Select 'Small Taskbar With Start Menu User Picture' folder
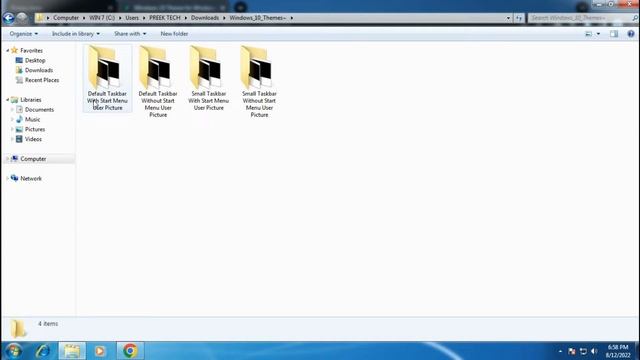Image resolution: width=640 pixels, height=360 pixels. click(209, 78)
